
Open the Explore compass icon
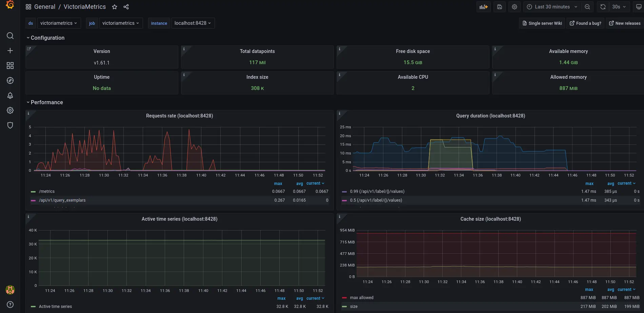pos(10,80)
